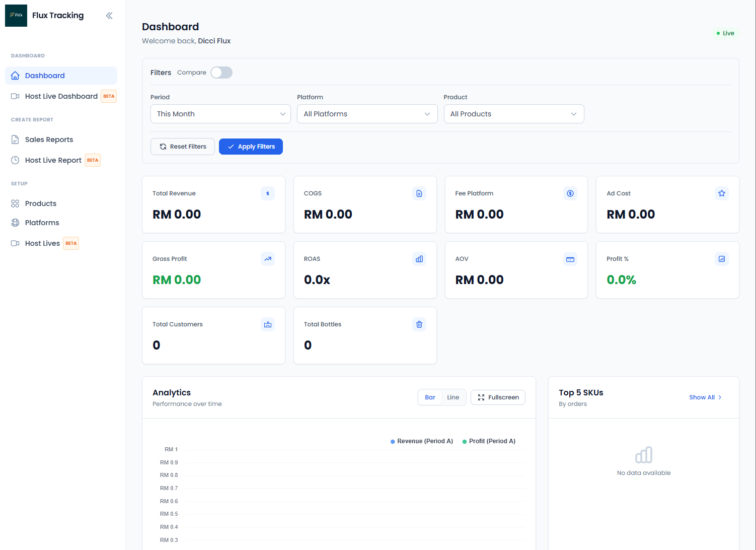Click the star icon on Ad Cost card

tap(721, 193)
